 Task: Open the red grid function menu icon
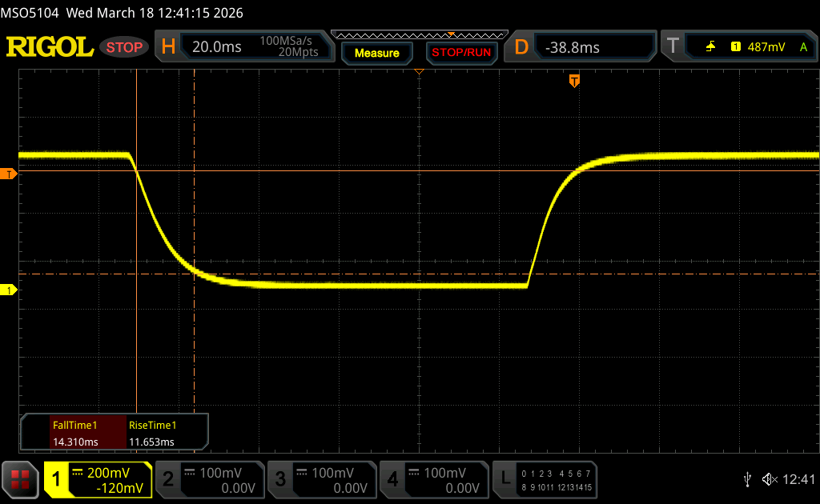20,479
